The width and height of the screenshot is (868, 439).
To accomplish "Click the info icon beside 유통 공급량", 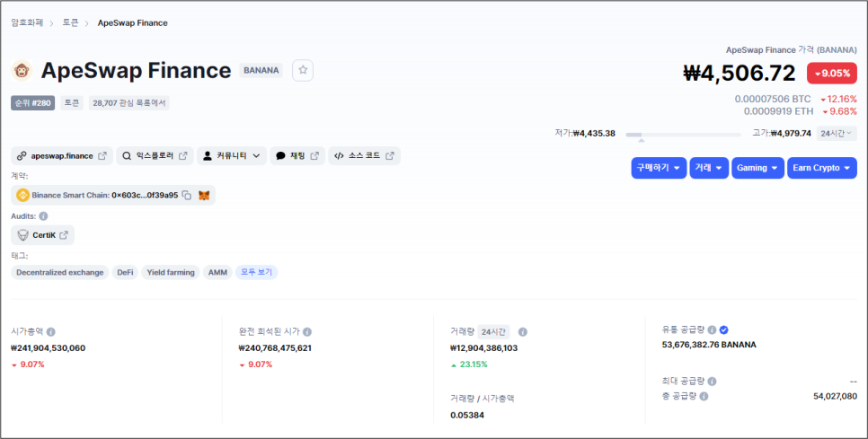I will click(712, 330).
